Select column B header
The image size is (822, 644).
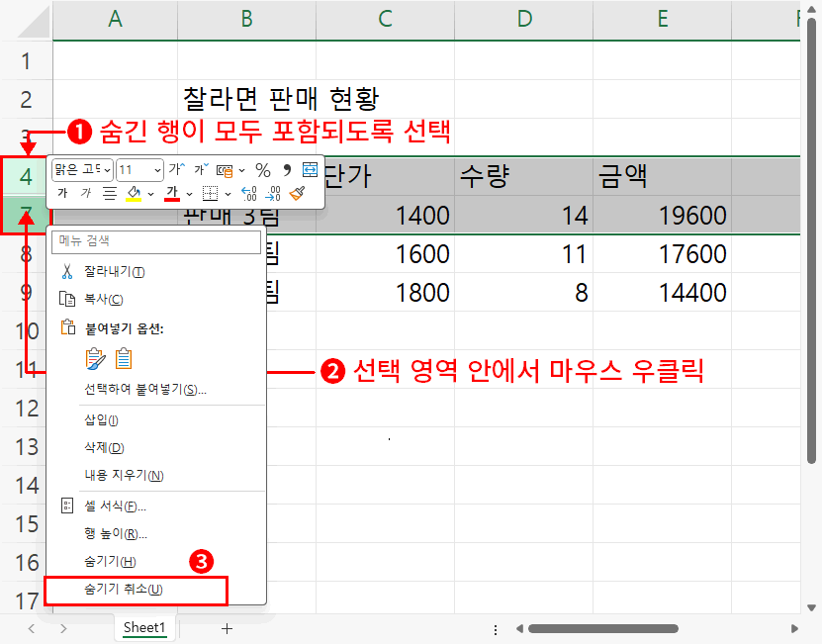pos(247,20)
